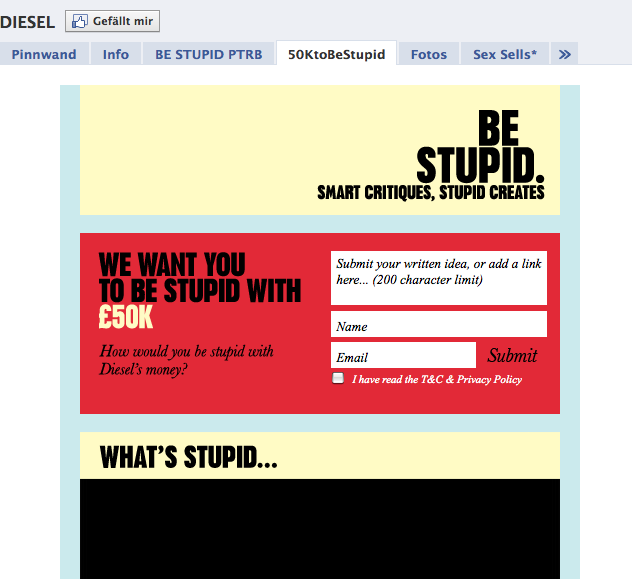Click into the Email field

tap(403, 356)
